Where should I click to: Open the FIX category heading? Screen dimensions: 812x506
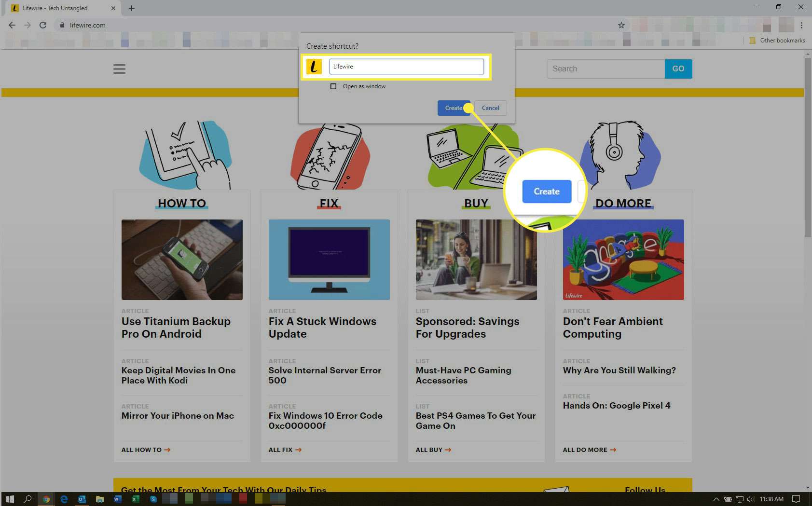tap(329, 204)
